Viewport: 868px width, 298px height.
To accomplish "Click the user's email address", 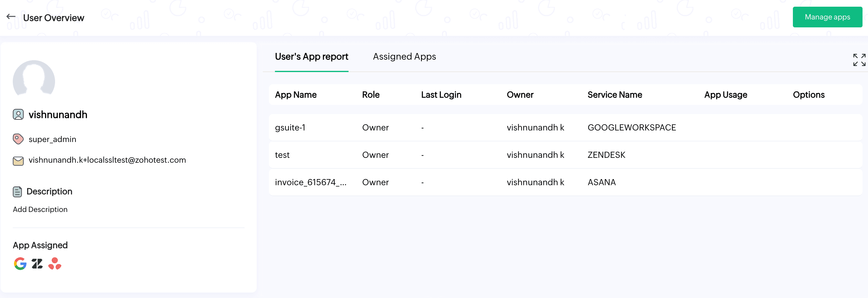I will 107,160.
